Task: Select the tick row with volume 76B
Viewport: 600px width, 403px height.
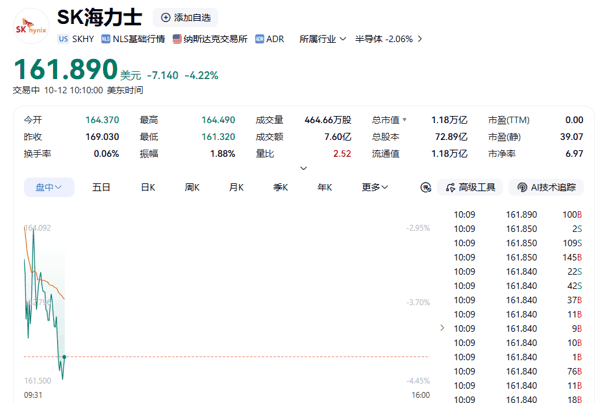Action: point(518,371)
